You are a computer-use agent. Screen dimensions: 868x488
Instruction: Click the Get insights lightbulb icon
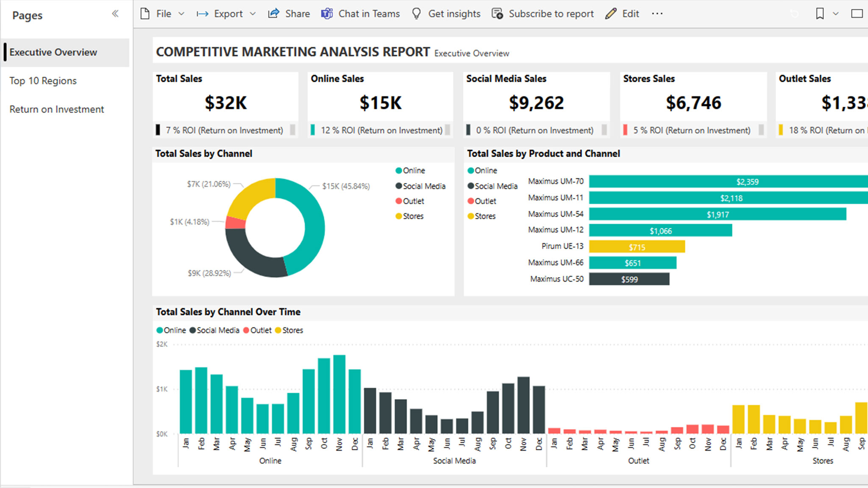[416, 13]
